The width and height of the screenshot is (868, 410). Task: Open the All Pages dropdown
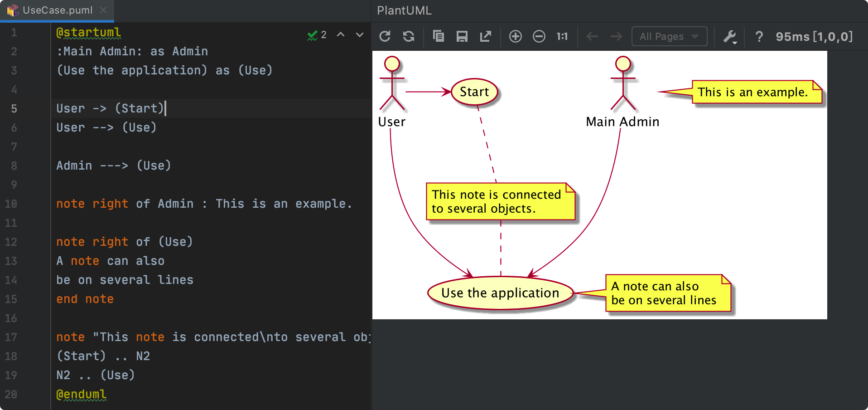(x=669, y=36)
